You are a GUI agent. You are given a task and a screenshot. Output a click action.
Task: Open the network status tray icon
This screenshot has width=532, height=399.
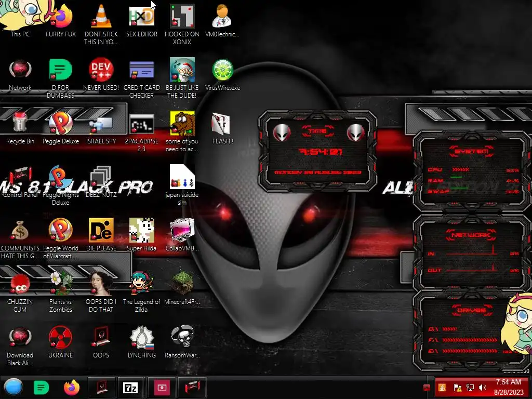click(x=470, y=388)
